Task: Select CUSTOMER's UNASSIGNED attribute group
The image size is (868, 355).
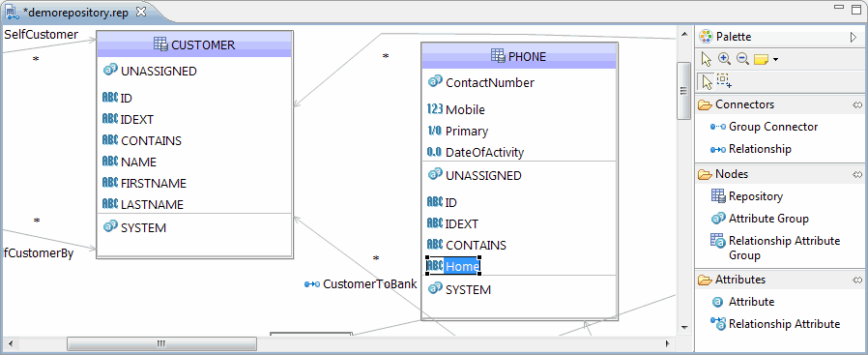Action: click(x=150, y=71)
